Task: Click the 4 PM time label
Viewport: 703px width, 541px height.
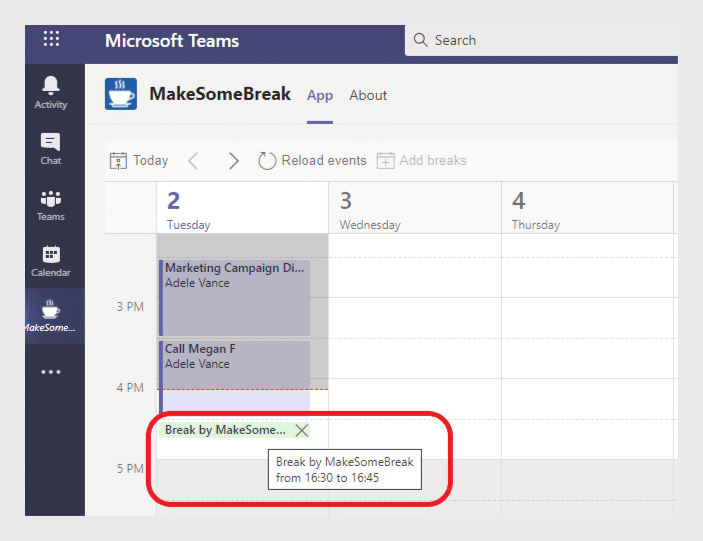Action: pos(130,388)
